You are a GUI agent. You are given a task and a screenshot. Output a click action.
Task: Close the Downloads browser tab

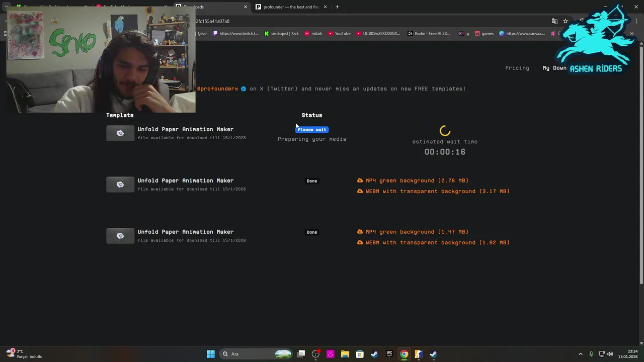246,7
